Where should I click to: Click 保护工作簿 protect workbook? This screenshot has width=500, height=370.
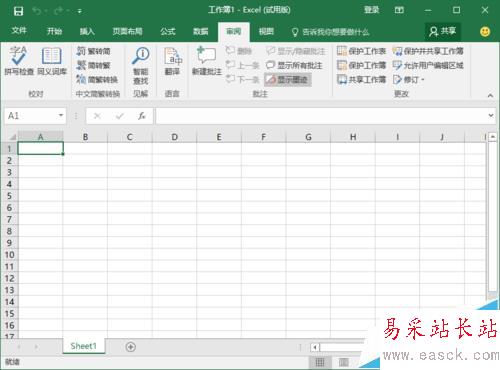(x=361, y=65)
